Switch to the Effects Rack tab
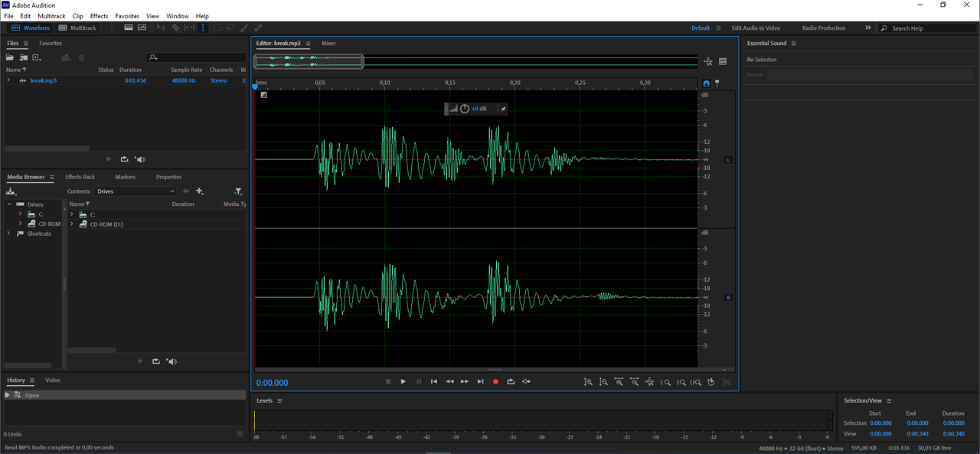This screenshot has width=980, height=454. coord(80,177)
